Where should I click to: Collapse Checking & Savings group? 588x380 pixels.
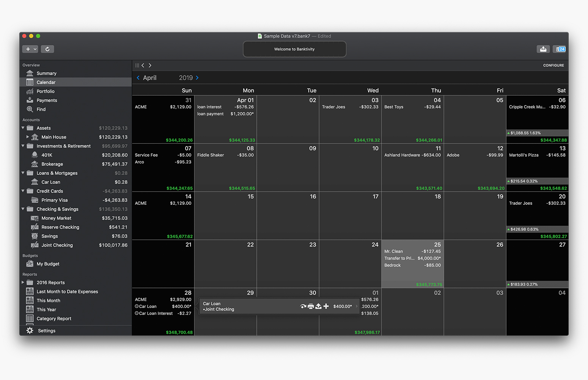point(23,209)
